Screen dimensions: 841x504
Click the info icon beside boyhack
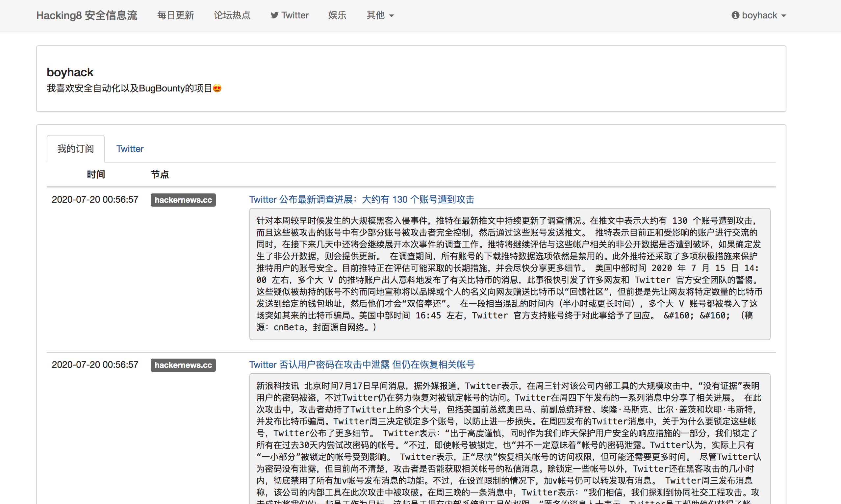pyautogui.click(x=735, y=15)
